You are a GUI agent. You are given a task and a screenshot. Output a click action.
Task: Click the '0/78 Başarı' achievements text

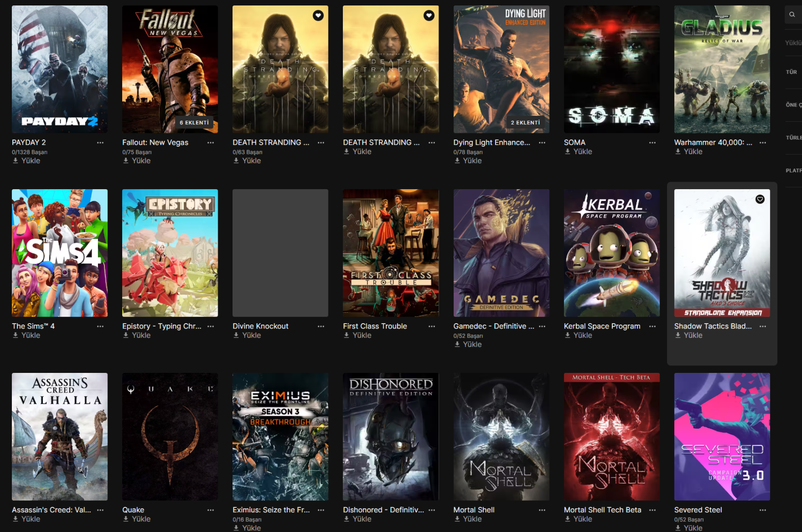(x=468, y=152)
